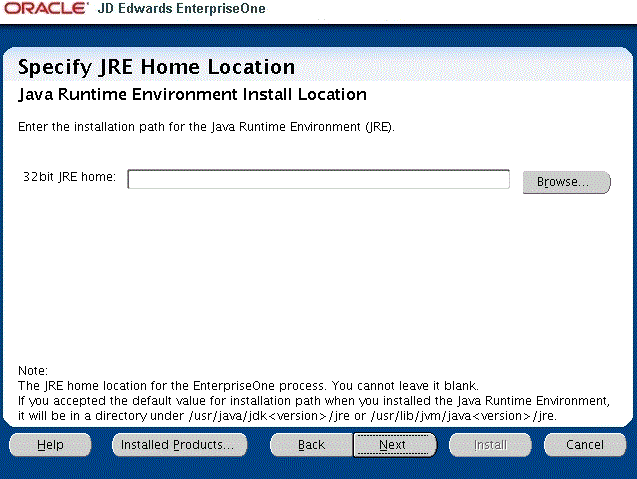Click the "If you accepted the default value" line
Image resolution: width=637 pixels, height=479 pixels.
314,401
